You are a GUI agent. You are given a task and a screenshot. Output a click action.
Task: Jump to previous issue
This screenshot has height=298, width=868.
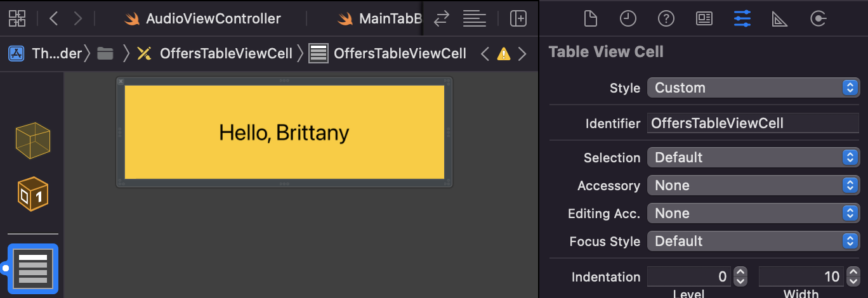click(485, 54)
